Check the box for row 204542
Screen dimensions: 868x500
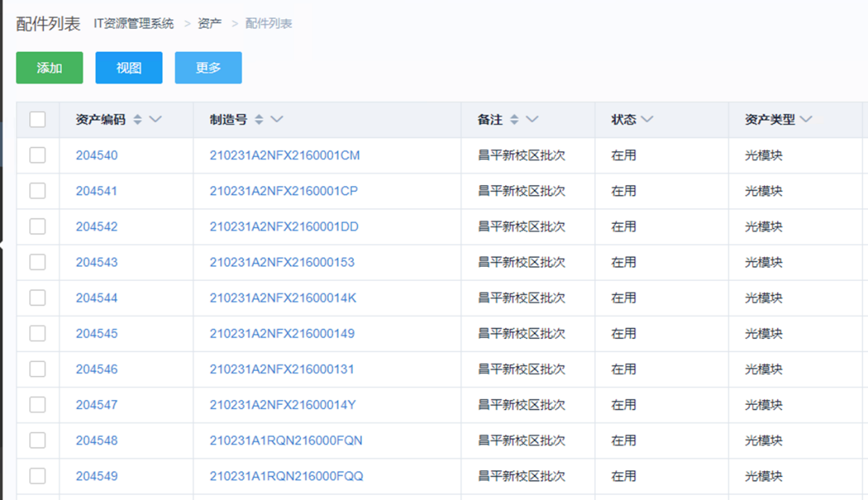tap(37, 226)
